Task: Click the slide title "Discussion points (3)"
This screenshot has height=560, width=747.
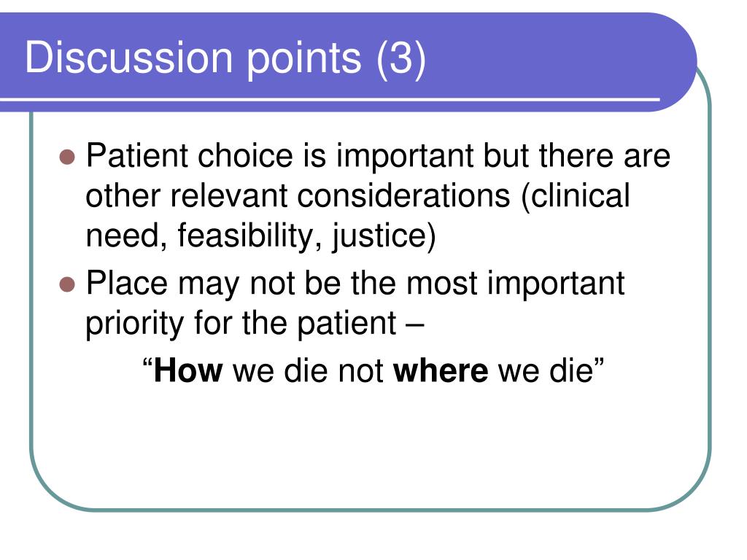Action: pyautogui.click(x=225, y=58)
